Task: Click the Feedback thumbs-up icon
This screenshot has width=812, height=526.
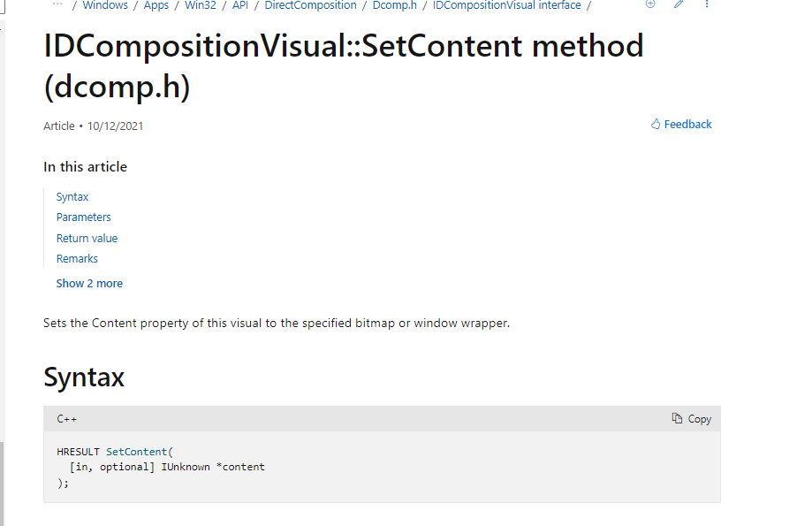Action: [656, 125]
